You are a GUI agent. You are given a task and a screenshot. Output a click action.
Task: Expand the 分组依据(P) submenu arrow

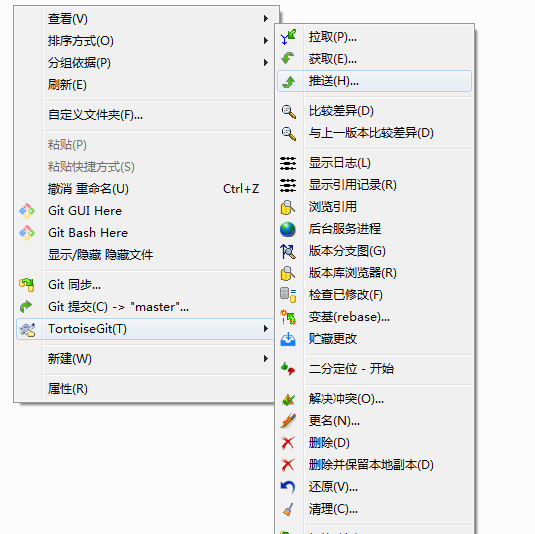pos(265,63)
